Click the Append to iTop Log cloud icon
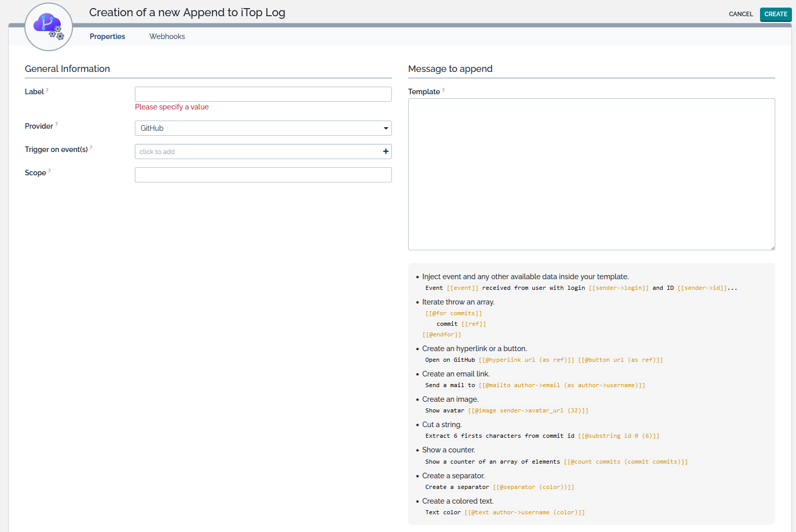 49,27
